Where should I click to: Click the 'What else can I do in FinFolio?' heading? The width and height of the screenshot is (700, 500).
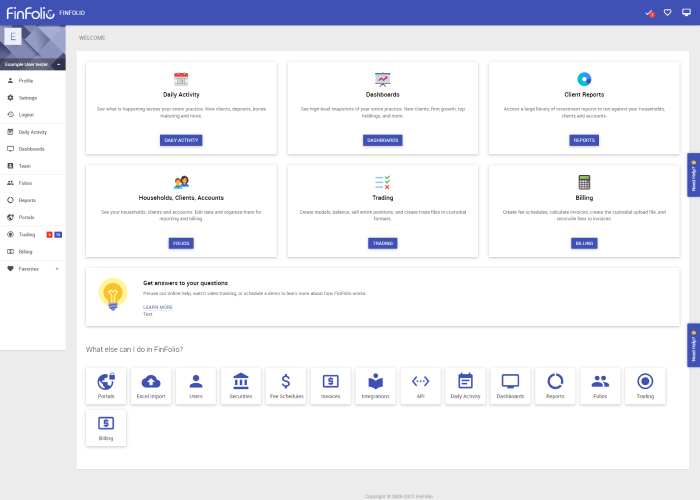click(134, 349)
